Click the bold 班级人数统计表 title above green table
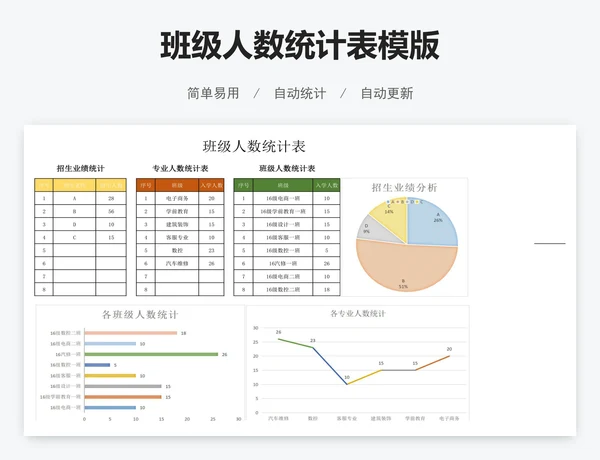The height and width of the screenshot is (460, 600). point(287,168)
